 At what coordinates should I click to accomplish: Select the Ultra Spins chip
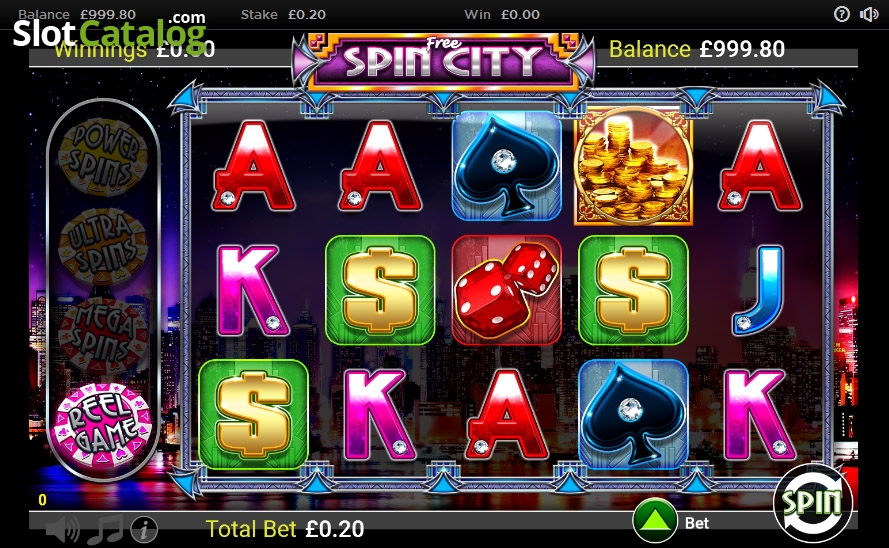(x=103, y=247)
